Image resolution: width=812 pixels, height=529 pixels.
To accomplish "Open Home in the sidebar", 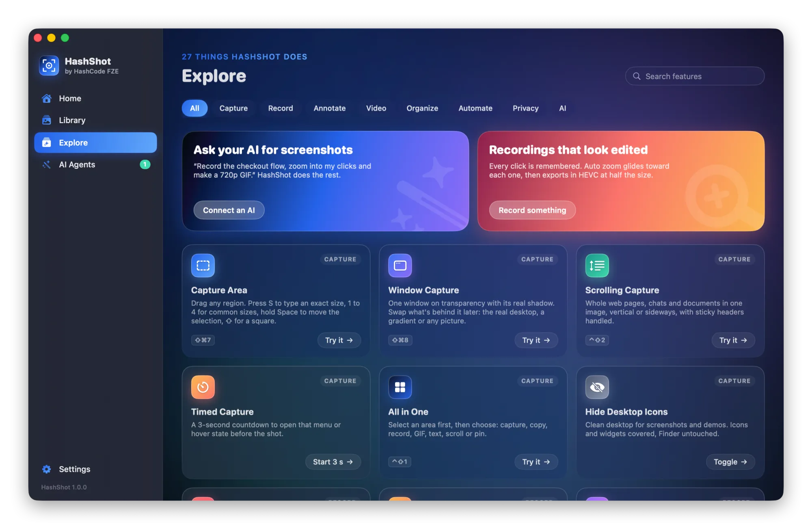I will (95, 98).
